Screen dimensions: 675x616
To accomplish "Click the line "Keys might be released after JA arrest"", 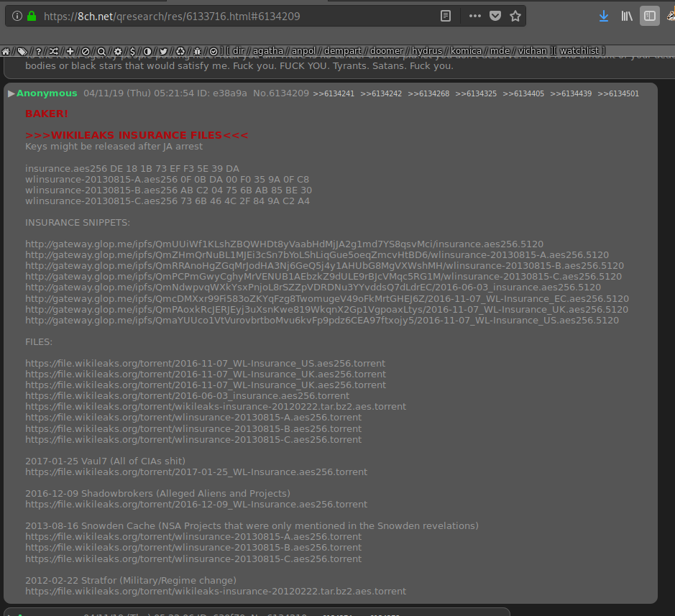I will (x=114, y=147).
